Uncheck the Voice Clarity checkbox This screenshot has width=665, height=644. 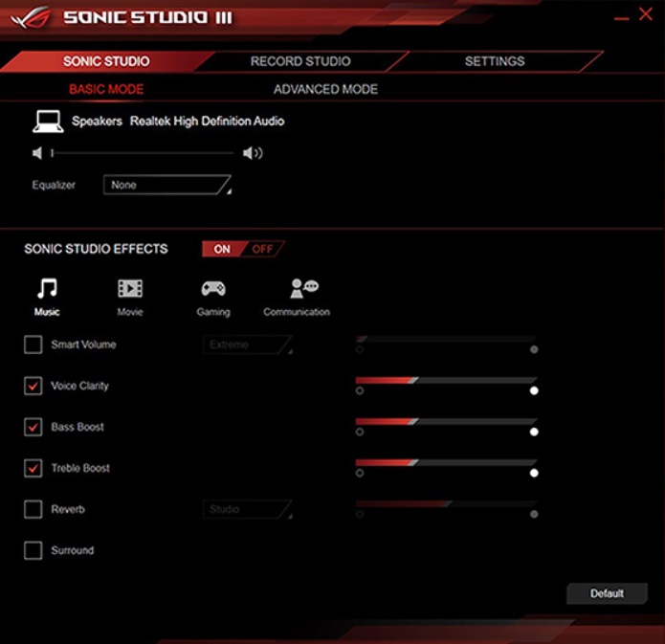click(33, 386)
